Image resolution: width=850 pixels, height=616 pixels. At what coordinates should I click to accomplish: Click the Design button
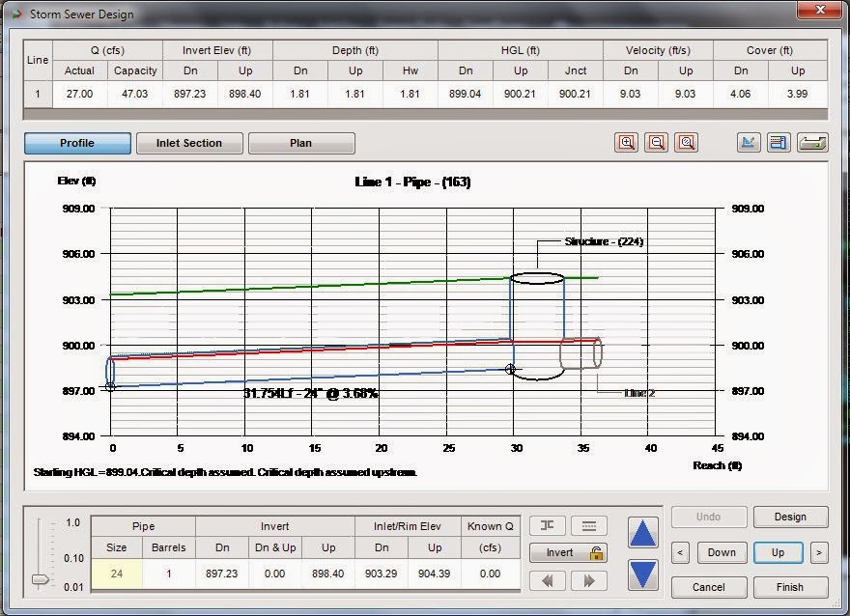790,517
